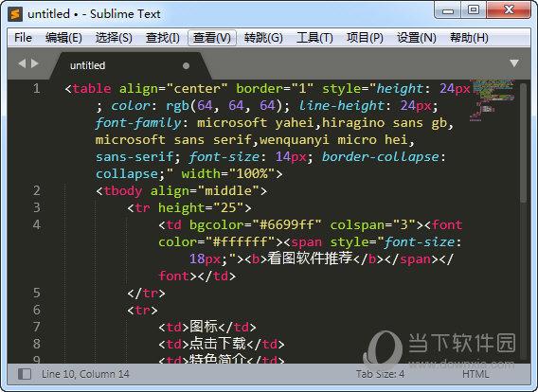The height and width of the screenshot is (392, 538).
Task: Click the value "#6699ff" in the code
Action: (287, 224)
